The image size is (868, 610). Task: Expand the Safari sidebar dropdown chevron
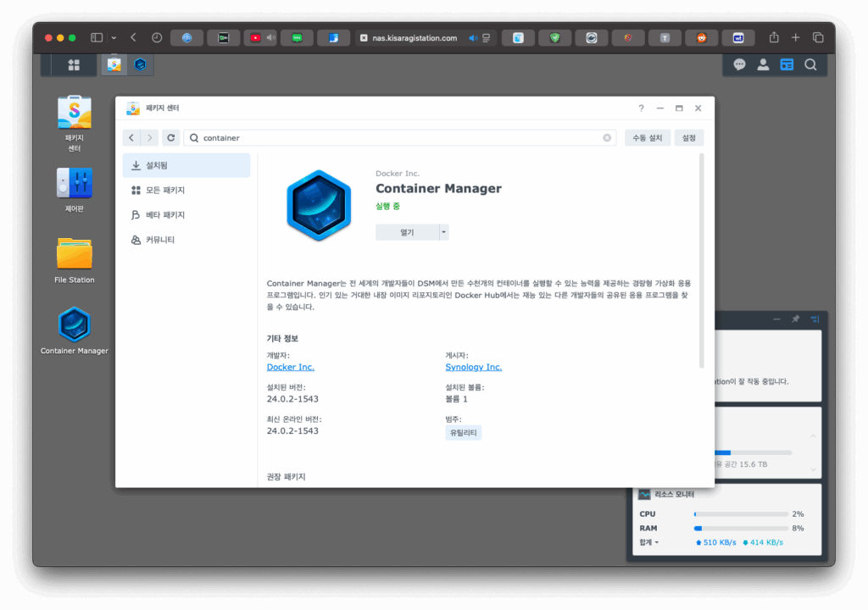click(114, 37)
